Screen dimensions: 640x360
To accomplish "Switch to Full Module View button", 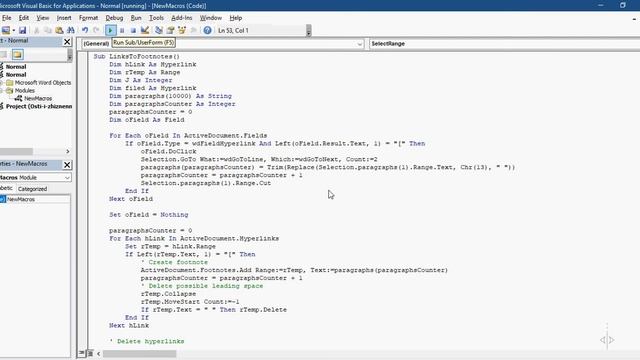I will pyautogui.click(x=90, y=353).
